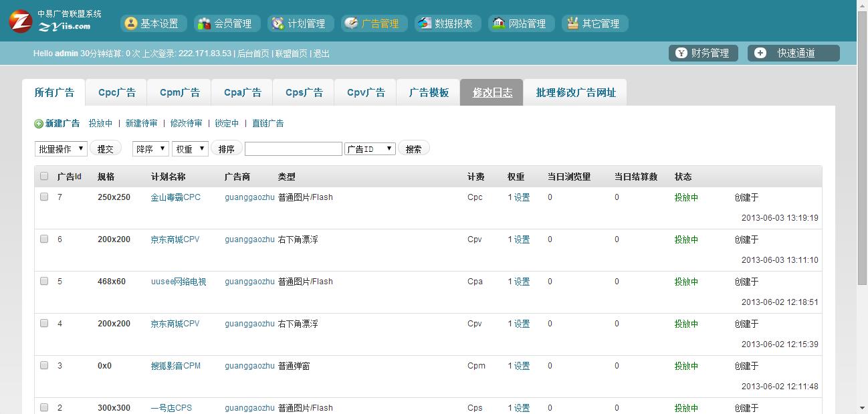Screen dimensions: 868x414
Task: Click the 退出 logout link
Action: [322, 54]
